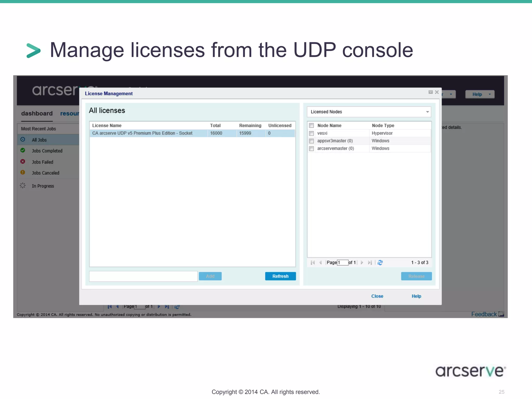Click the page number field in nodes pager
This screenshot has width=532, height=399.
[343, 262]
